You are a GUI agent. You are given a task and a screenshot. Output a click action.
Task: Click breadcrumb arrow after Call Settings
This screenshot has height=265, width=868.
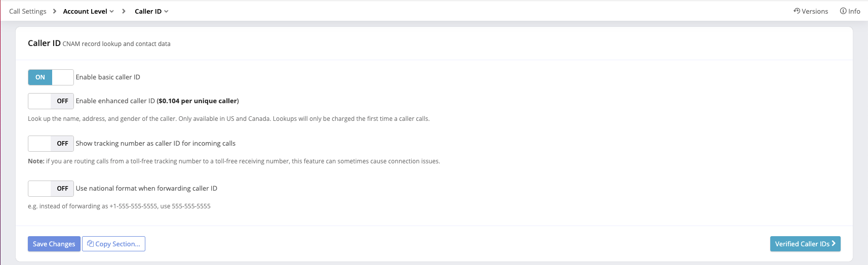point(55,11)
